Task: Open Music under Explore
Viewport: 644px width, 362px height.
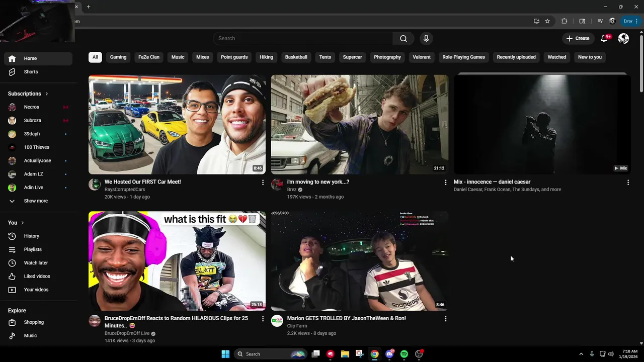Action: click(x=38, y=335)
